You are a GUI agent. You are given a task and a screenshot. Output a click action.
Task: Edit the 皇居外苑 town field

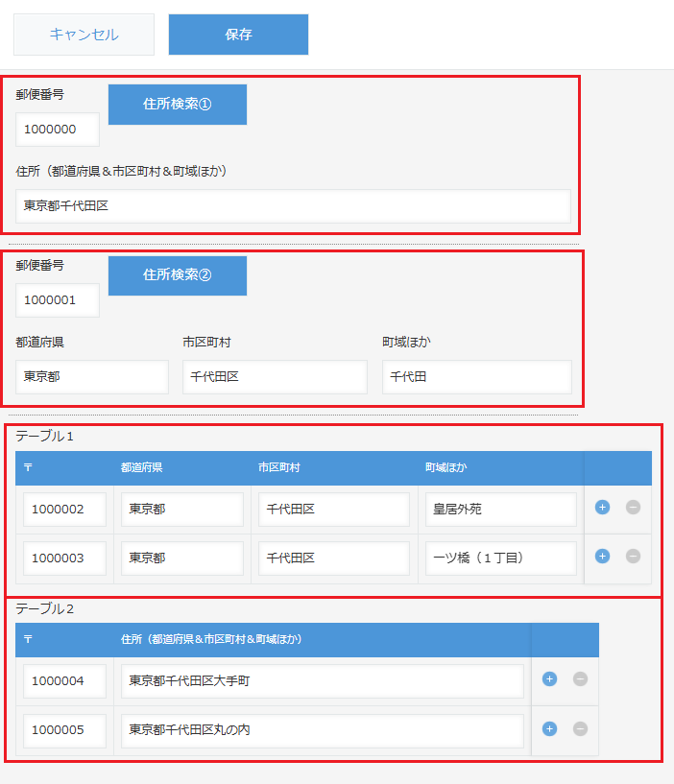(499, 510)
